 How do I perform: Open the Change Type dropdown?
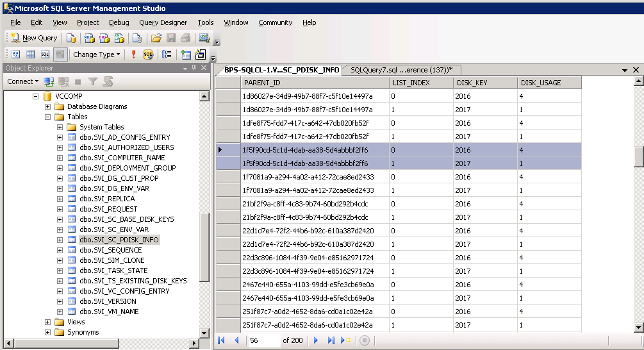[x=96, y=54]
